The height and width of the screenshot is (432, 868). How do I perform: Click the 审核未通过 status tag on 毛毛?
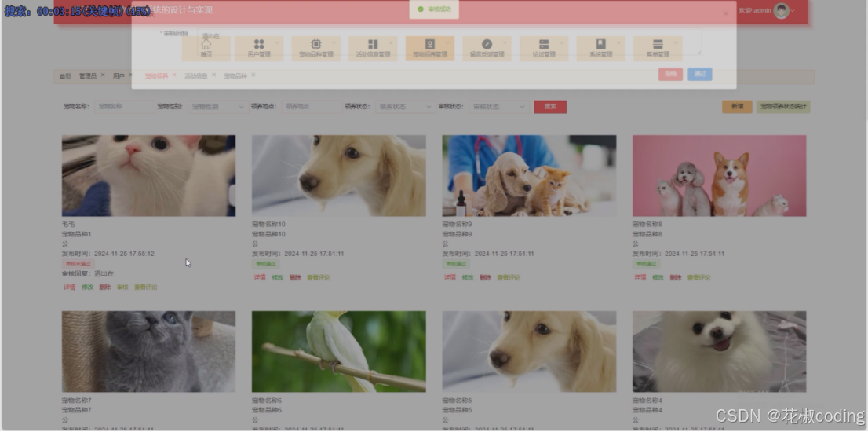pos(78,264)
